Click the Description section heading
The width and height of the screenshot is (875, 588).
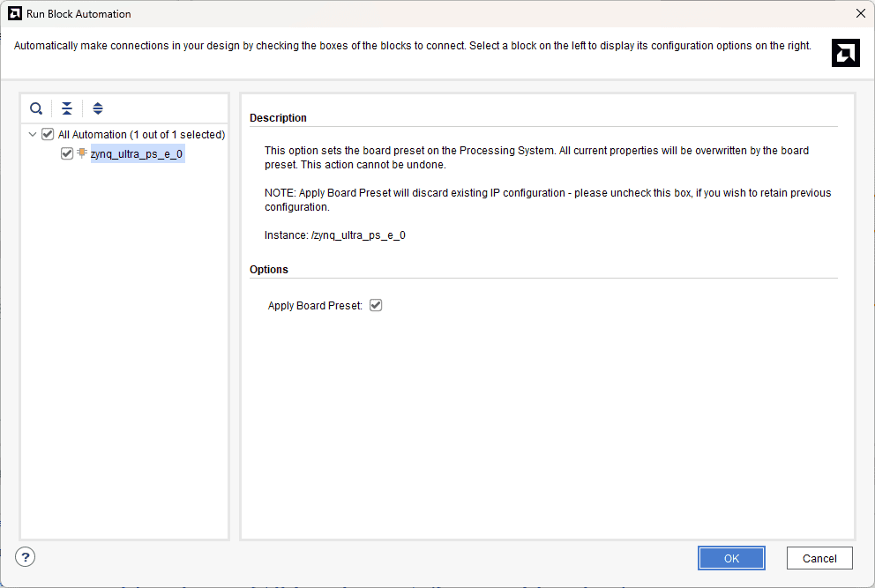pos(278,118)
